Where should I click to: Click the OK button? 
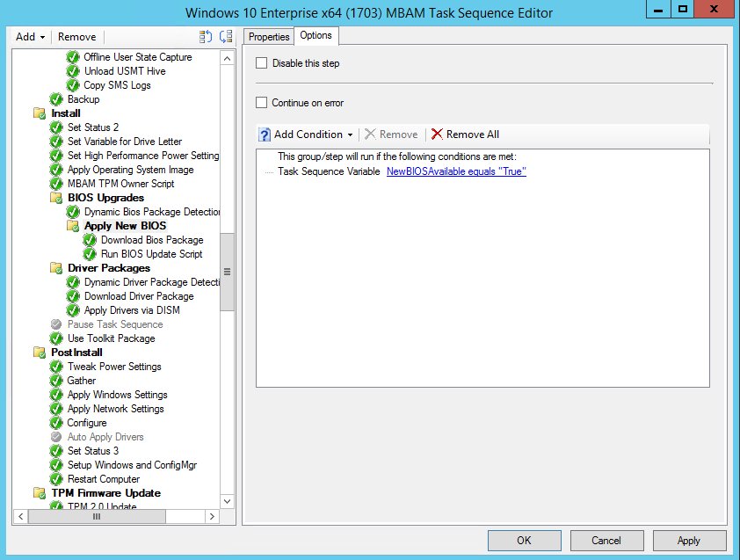tap(525, 541)
